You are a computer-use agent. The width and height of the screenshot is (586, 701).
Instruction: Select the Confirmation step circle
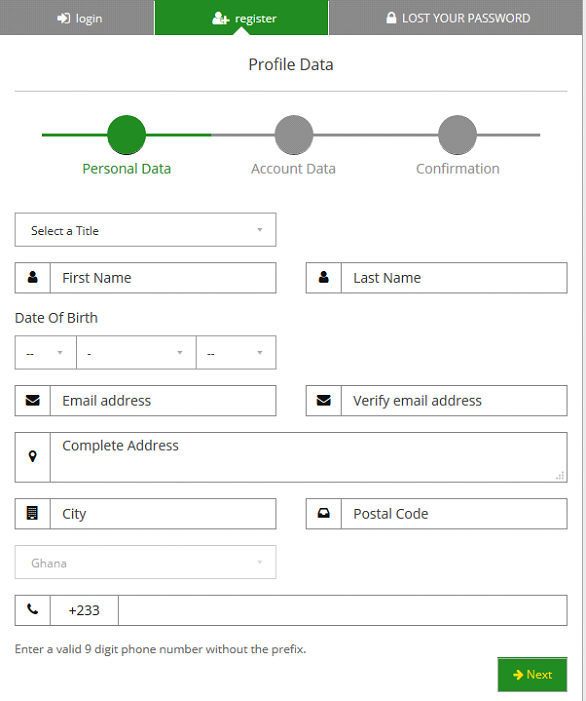457,135
